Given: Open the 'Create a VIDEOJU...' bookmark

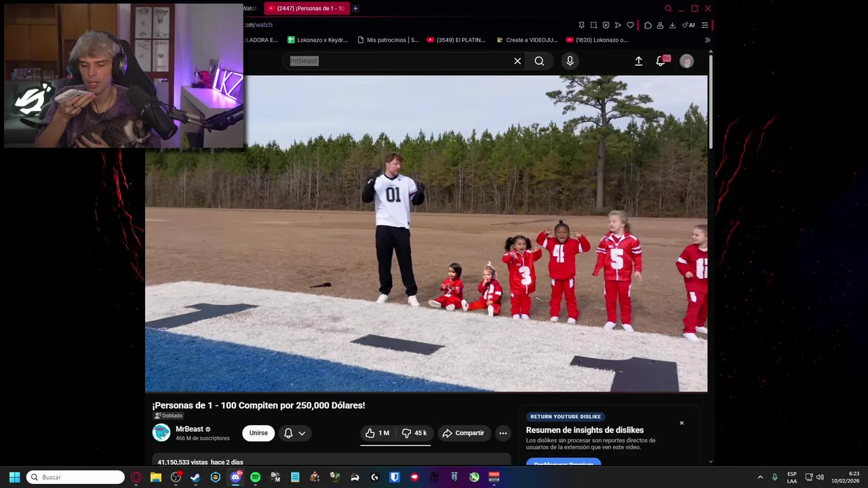Looking at the screenshot, I should [527, 40].
